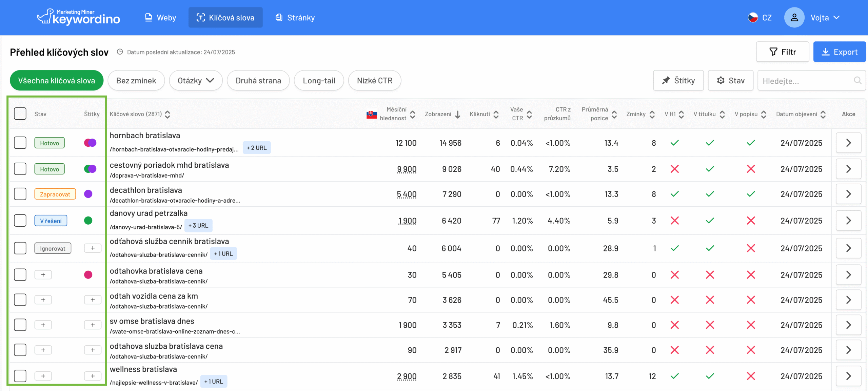Screen dimensions: 868x391
Task: Sort by V popisu column
Action: (x=764, y=115)
